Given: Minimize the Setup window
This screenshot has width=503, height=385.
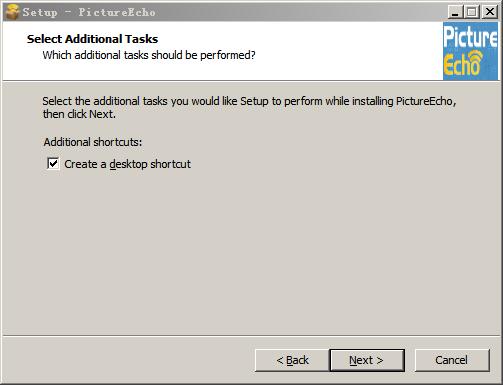Looking at the screenshot, I should [x=455, y=12].
